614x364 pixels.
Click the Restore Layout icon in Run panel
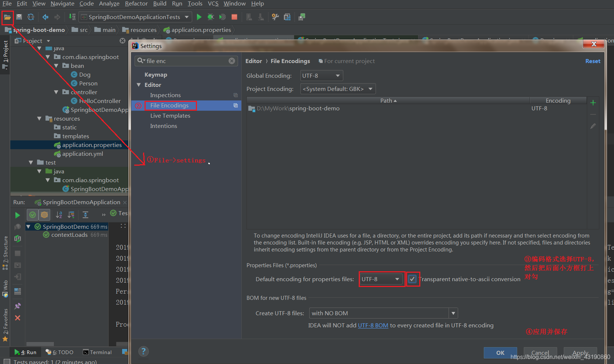[x=17, y=291]
